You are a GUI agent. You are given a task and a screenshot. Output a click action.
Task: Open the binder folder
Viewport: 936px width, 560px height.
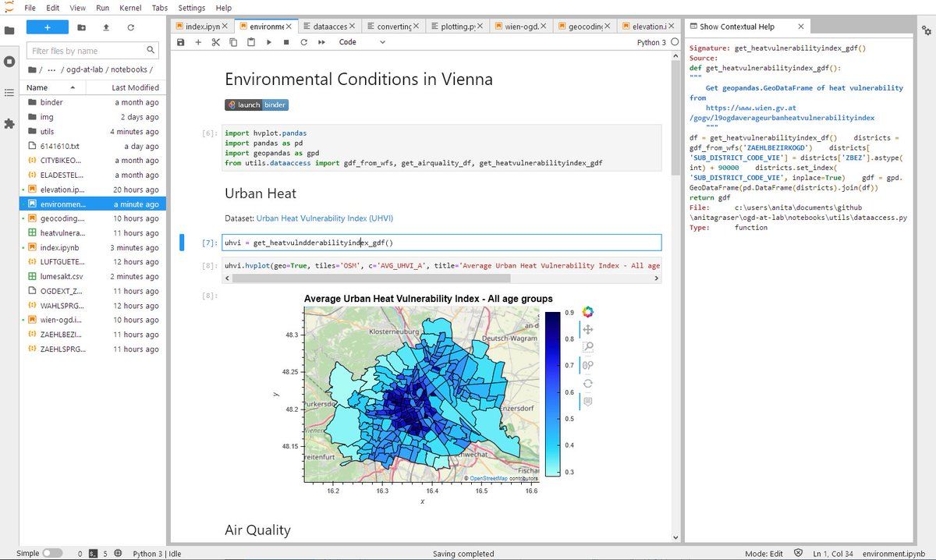coord(92,102)
